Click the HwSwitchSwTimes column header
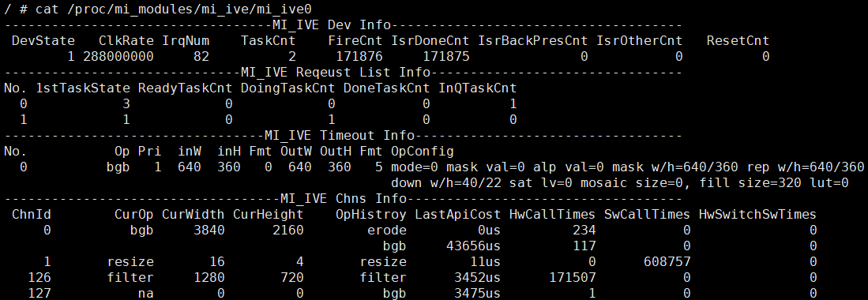The image size is (868, 300). point(758,214)
